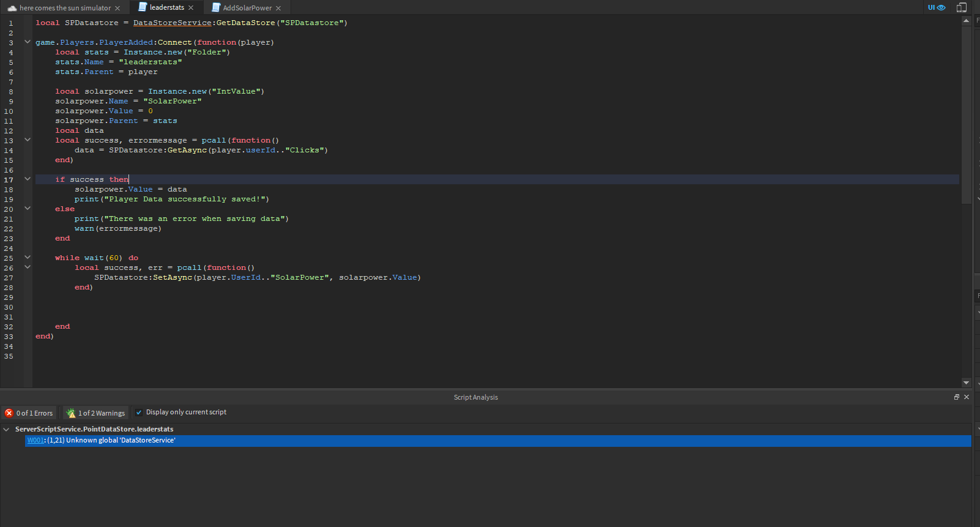Toggle UI visibility eye icon
980x527 pixels.
tap(941, 8)
